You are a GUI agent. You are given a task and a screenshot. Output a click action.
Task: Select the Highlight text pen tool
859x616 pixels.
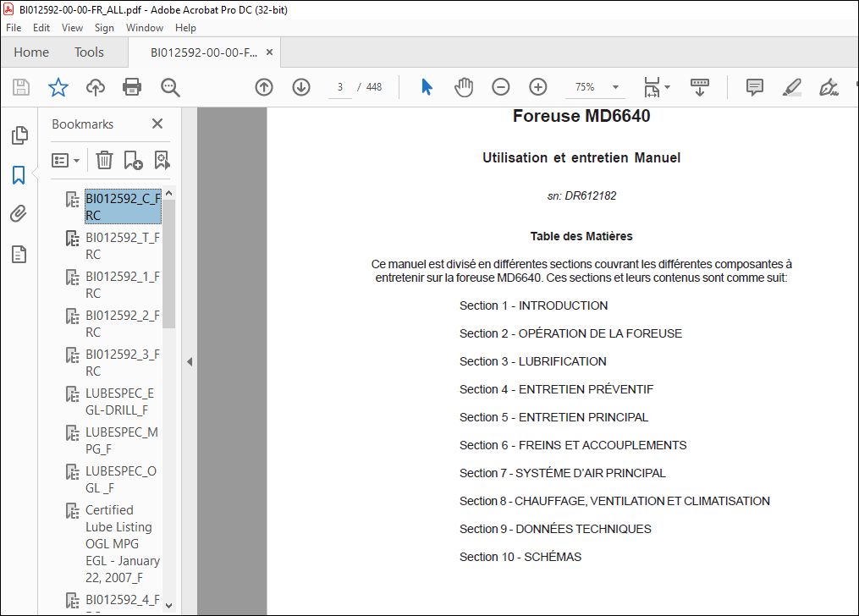pos(791,87)
